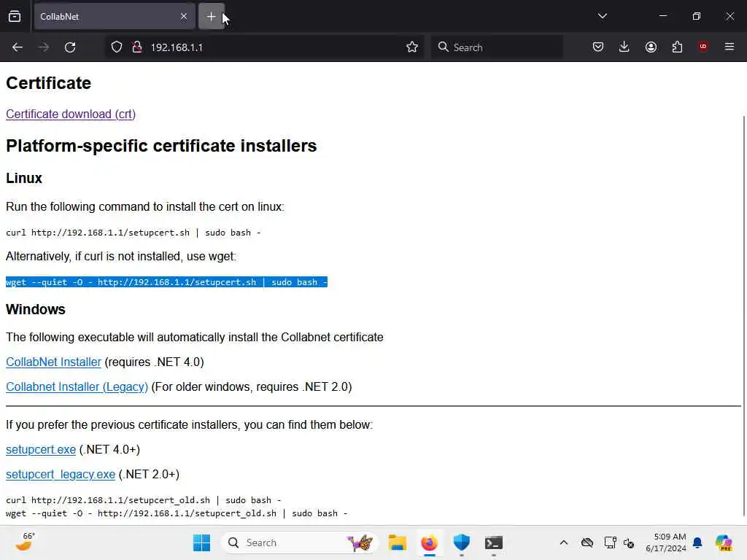This screenshot has width=747, height=560.
Task: Click the curl setupcert.sh command text
Action: (x=133, y=233)
